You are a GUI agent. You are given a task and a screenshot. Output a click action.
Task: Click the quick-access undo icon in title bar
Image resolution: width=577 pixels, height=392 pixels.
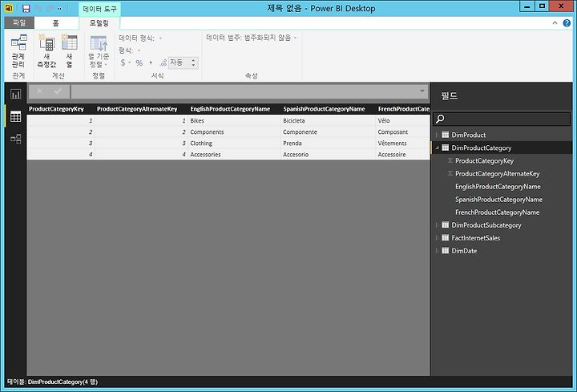click(x=38, y=8)
